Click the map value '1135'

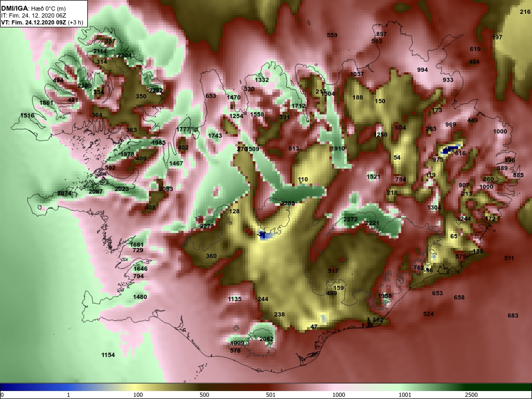click(x=235, y=299)
